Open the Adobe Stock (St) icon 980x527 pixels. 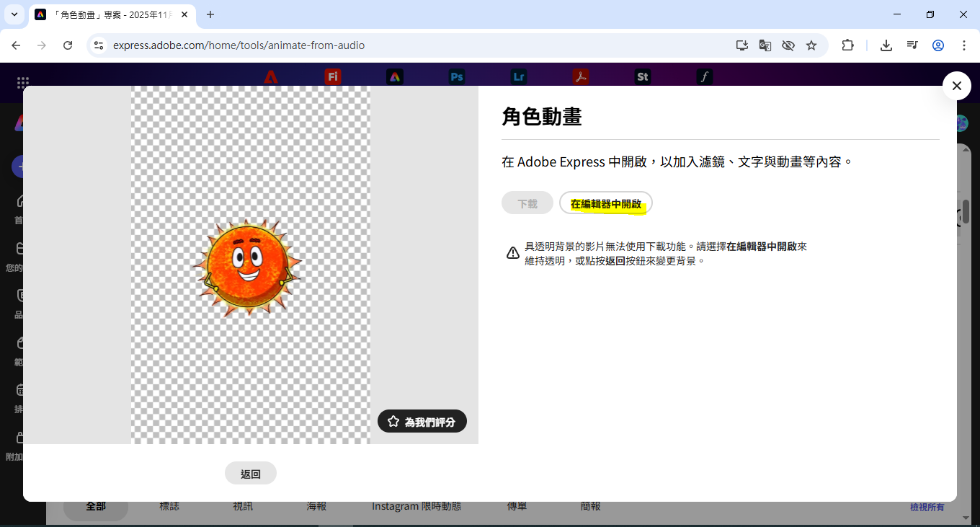coord(643,76)
